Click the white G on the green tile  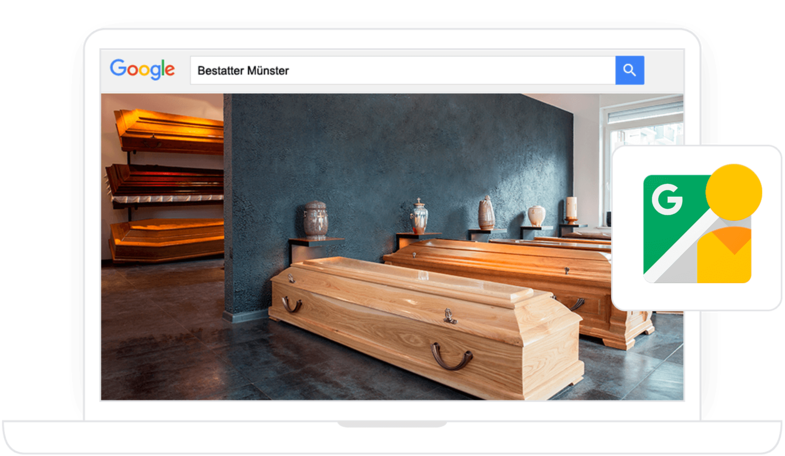coord(667,200)
